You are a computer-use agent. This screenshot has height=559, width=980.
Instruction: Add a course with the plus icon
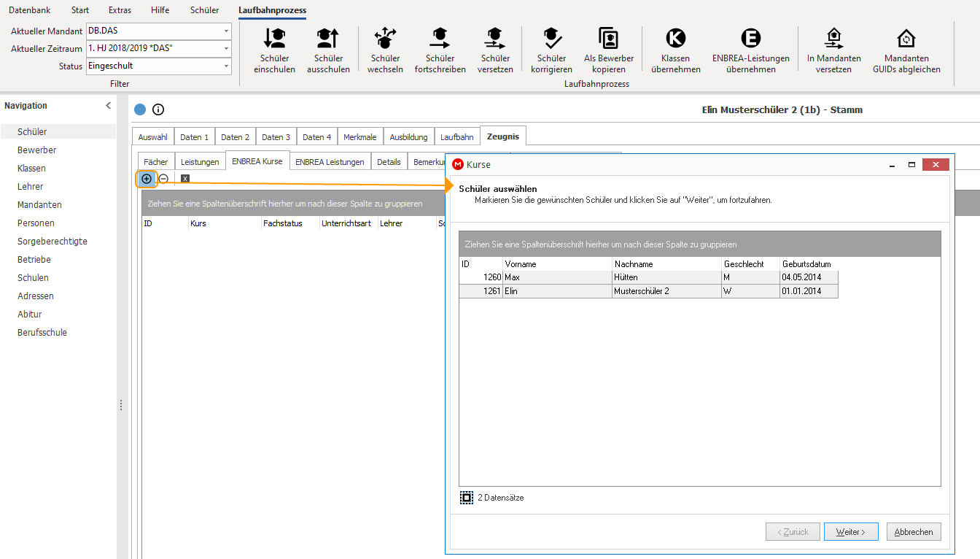click(147, 179)
